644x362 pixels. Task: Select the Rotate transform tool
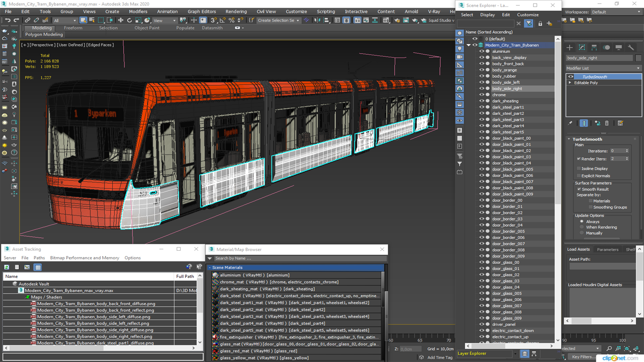coord(129,20)
